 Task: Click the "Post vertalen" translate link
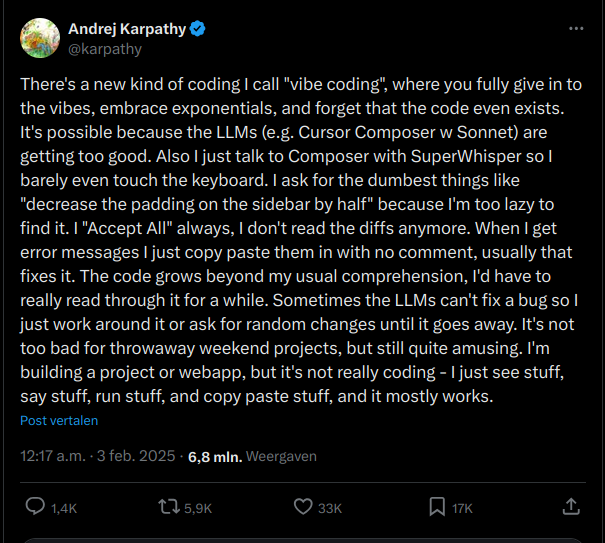[59, 421]
